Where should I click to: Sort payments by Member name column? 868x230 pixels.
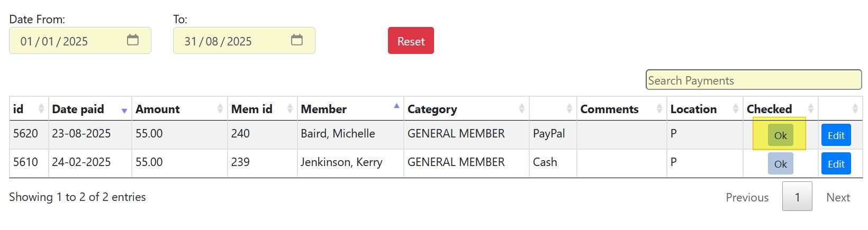[x=350, y=109]
